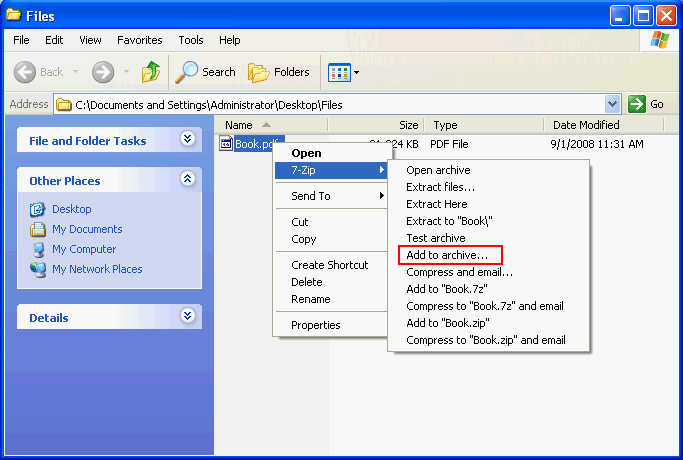Collapse the Other Places panel
The image size is (683, 460).
point(187,179)
